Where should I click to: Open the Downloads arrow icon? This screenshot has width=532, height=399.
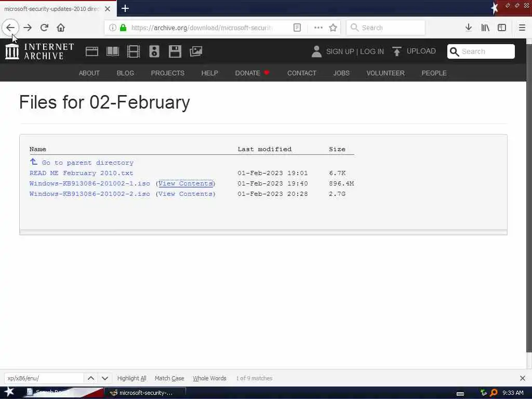[469, 28]
